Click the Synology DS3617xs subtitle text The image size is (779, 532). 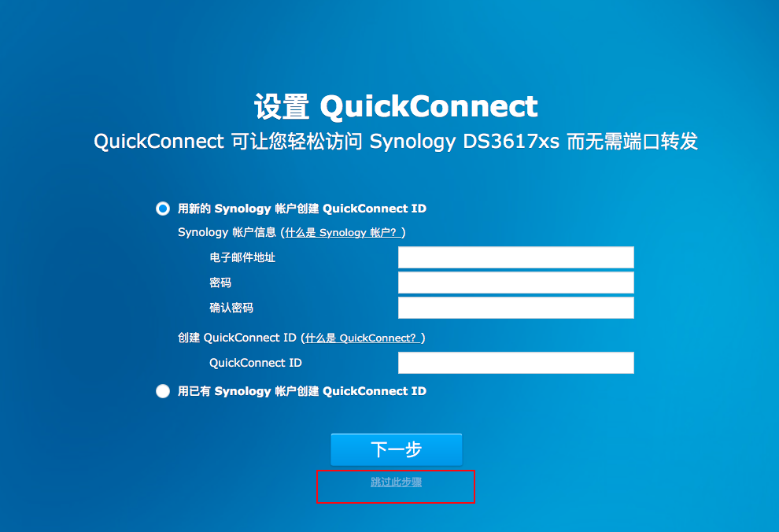(464, 142)
